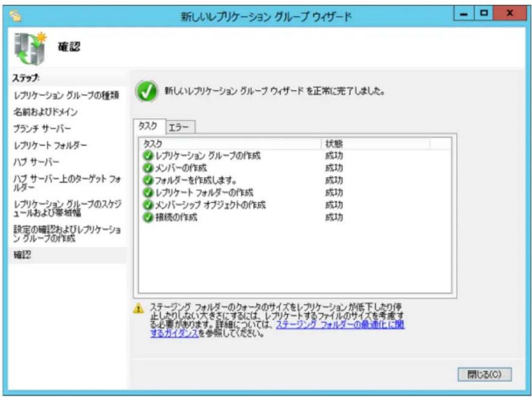Click the yellow warning triangle icon
The width and height of the screenshot is (532, 397).
[x=138, y=308]
